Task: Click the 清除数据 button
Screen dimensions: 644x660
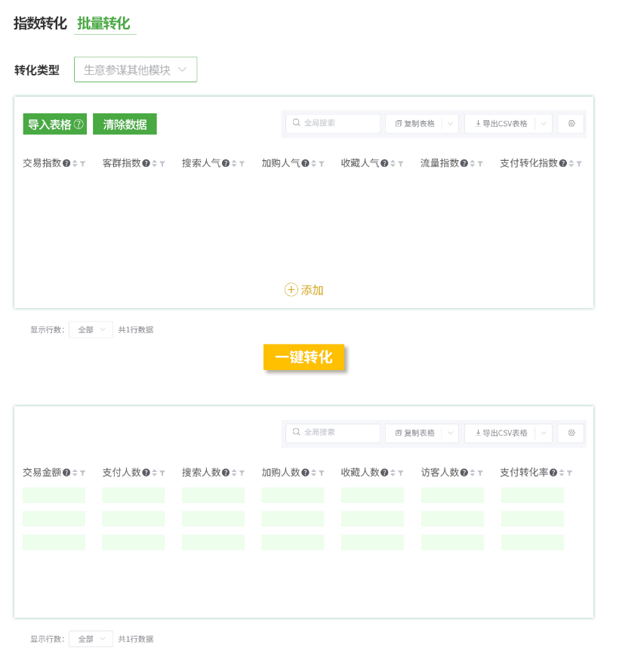Action: coord(125,125)
